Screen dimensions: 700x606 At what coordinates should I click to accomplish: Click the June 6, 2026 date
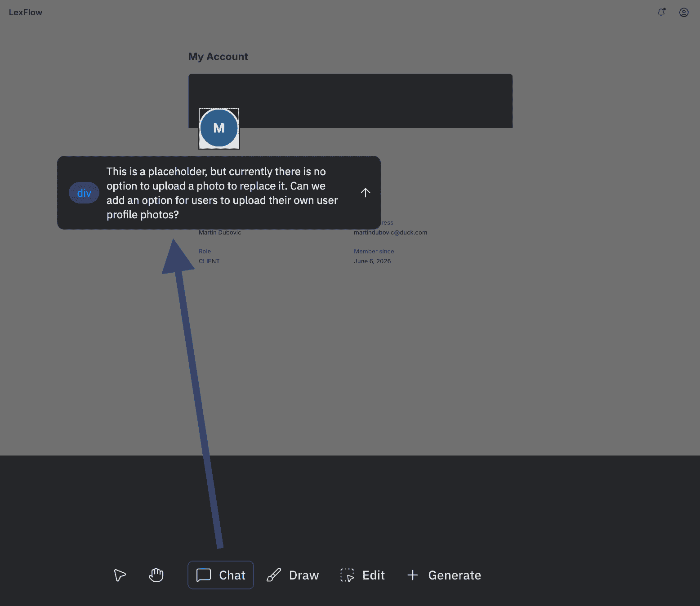(x=372, y=261)
